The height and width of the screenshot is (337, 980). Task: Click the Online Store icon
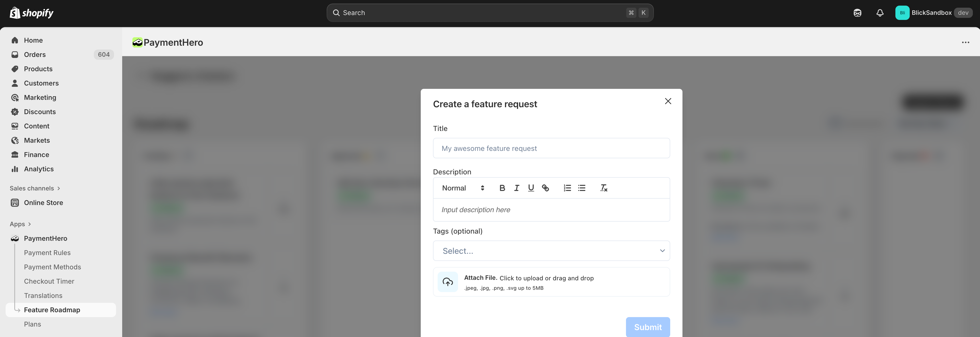point(15,203)
